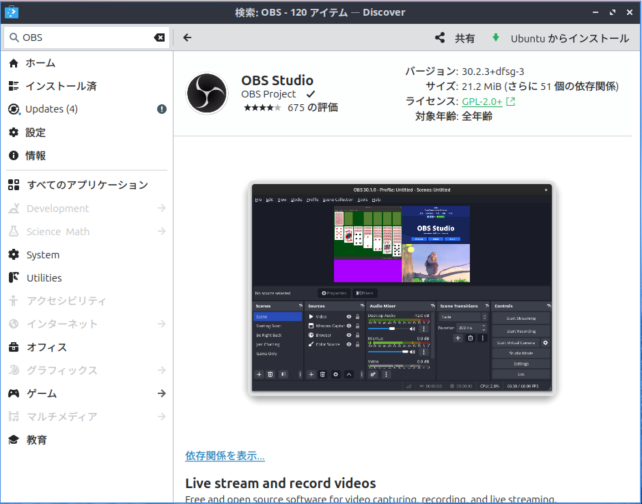Click the education cap icon
The height and width of the screenshot is (504, 642).
pyautogui.click(x=14, y=440)
